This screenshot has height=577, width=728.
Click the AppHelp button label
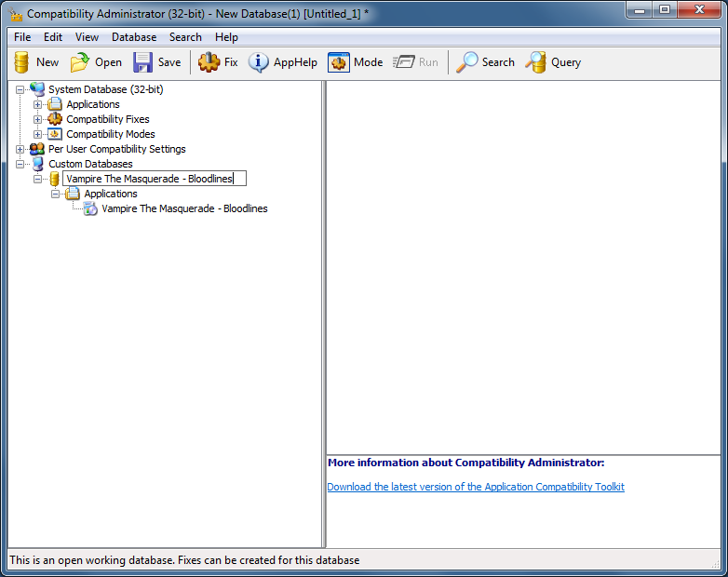pyautogui.click(x=295, y=62)
